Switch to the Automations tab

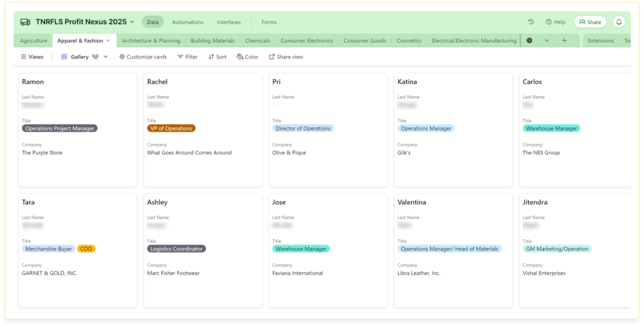(x=188, y=22)
